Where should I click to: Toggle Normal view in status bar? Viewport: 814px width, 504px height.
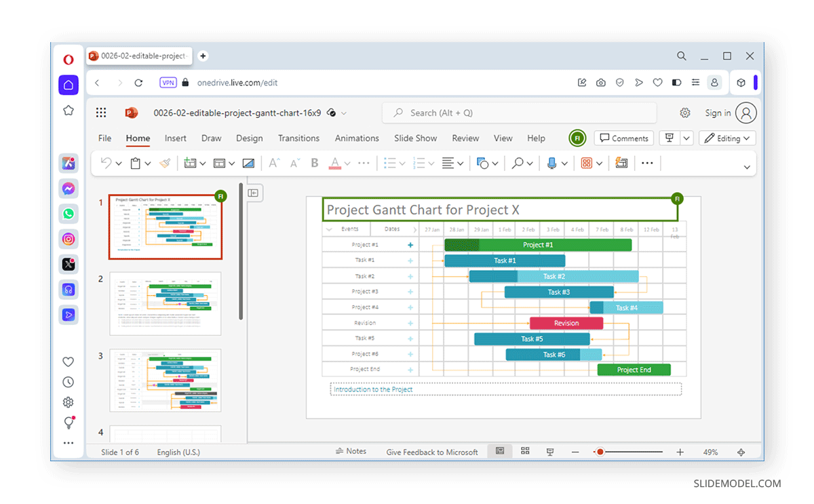tap(500, 451)
